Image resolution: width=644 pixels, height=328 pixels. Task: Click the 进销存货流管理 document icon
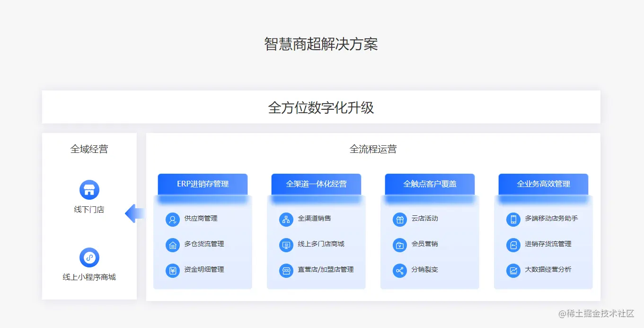pos(513,245)
